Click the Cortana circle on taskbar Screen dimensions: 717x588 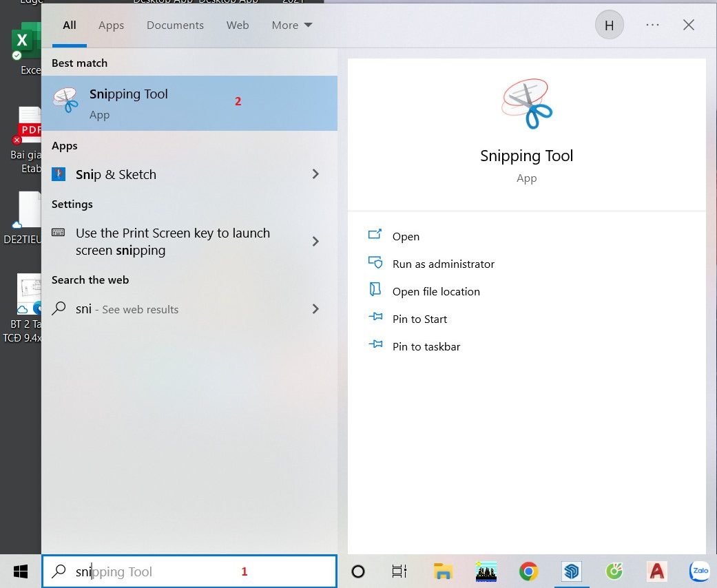[358, 571]
